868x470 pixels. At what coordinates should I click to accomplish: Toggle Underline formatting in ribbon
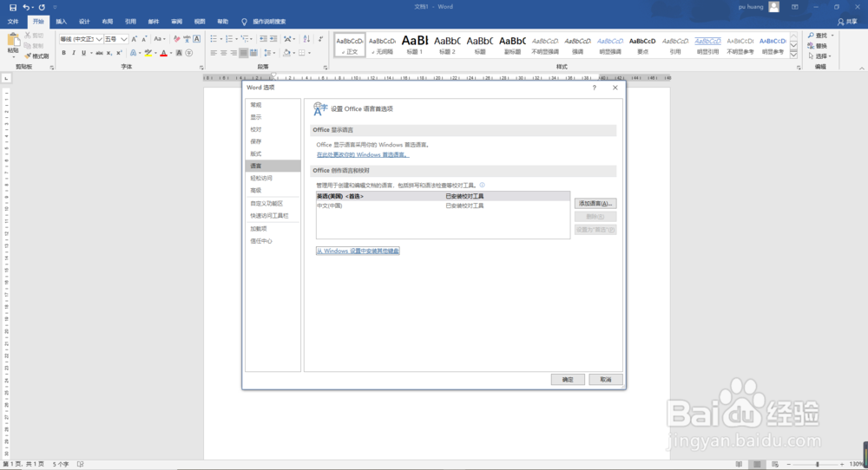[83, 53]
